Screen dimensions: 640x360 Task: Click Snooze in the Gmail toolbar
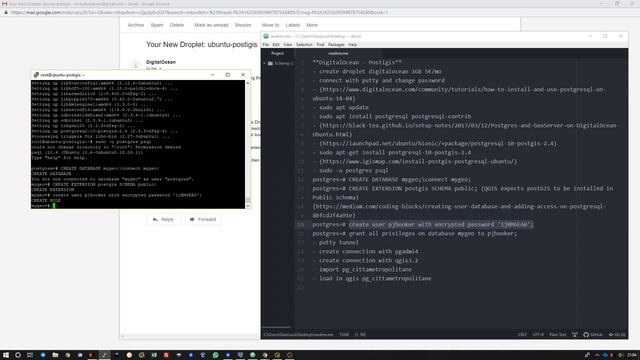(x=243, y=25)
